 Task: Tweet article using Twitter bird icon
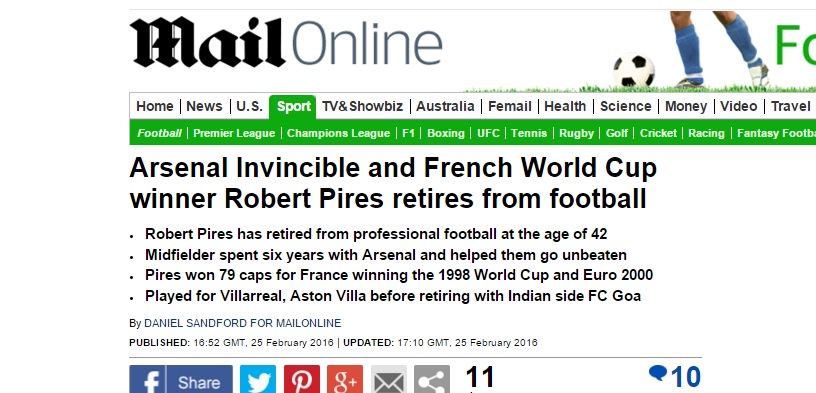point(258,379)
